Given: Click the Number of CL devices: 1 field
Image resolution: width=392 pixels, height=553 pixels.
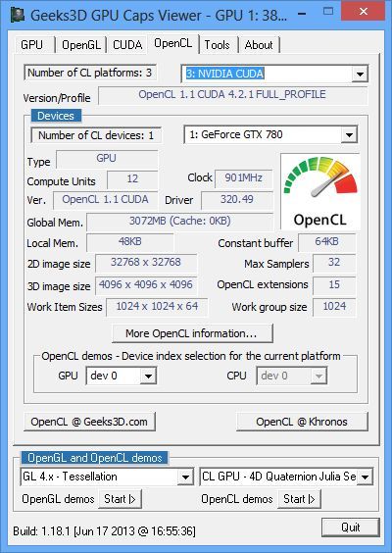Looking at the screenshot, I should [x=96, y=135].
